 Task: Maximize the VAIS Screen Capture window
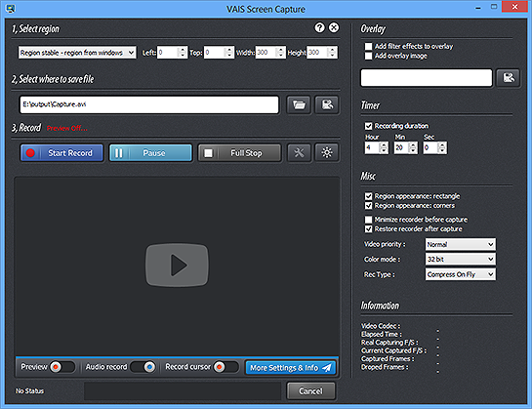[494, 7]
